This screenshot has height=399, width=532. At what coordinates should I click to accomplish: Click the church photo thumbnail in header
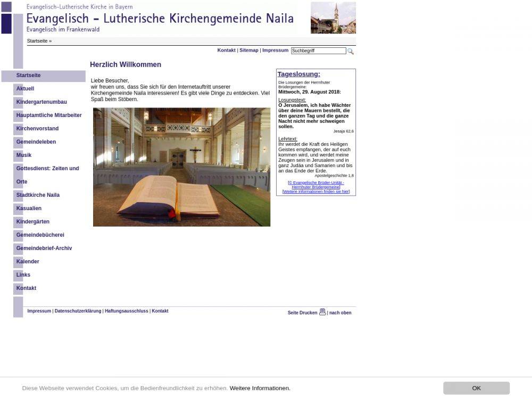point(333,18)
